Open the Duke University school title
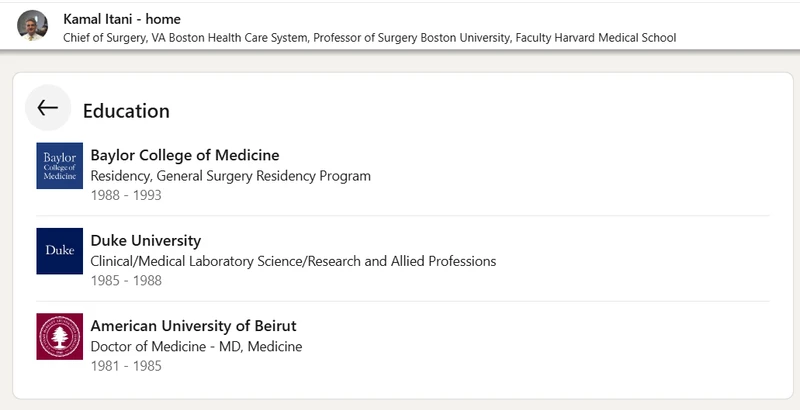The image size is (800, 410). (145, 241)
